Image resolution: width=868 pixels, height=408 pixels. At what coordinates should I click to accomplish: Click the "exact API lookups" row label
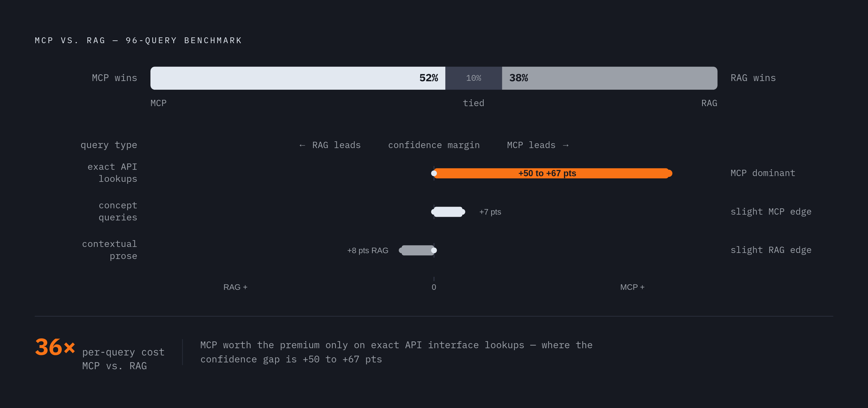click(x=113, y=173)
